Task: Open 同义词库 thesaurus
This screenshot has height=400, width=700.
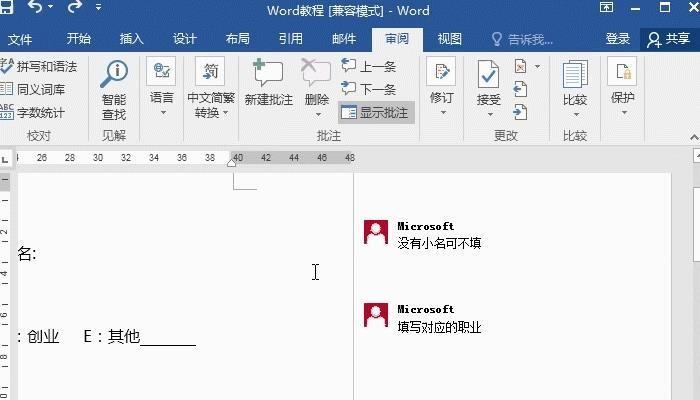Action: click(x=33, y=89)
